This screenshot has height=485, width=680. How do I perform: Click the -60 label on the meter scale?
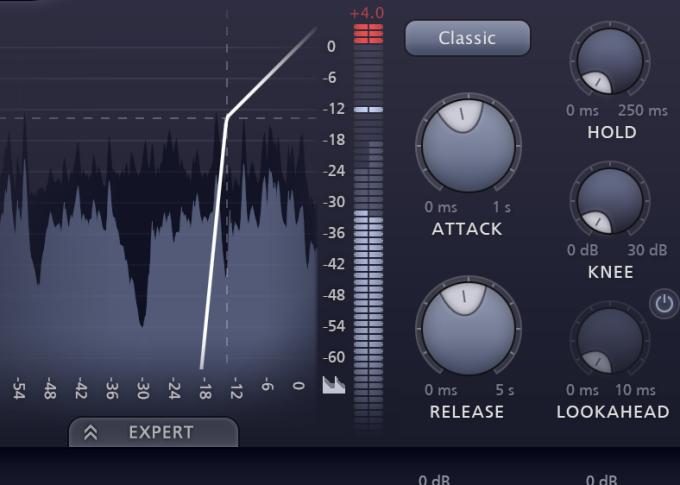pyautogui.click(x=334, y=357)
